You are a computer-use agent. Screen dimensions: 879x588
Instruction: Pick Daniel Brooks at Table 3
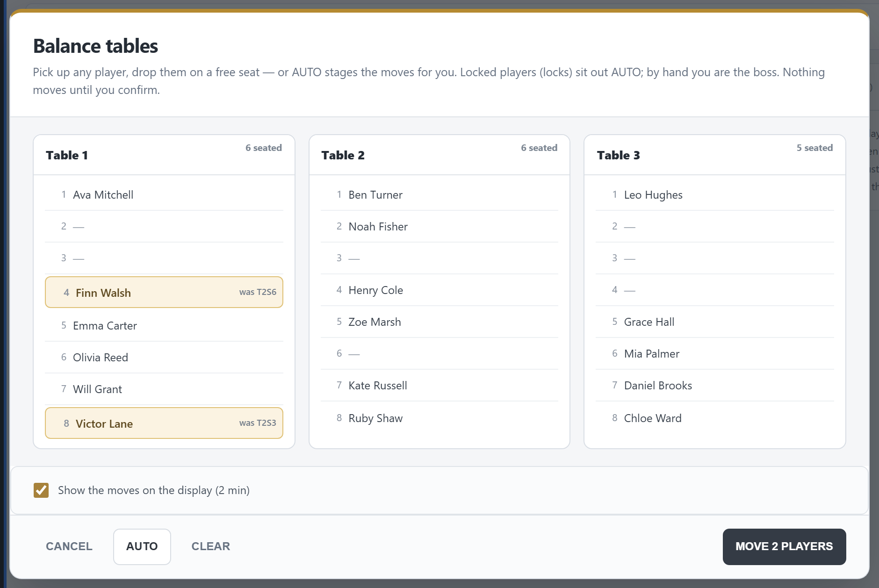715,386
